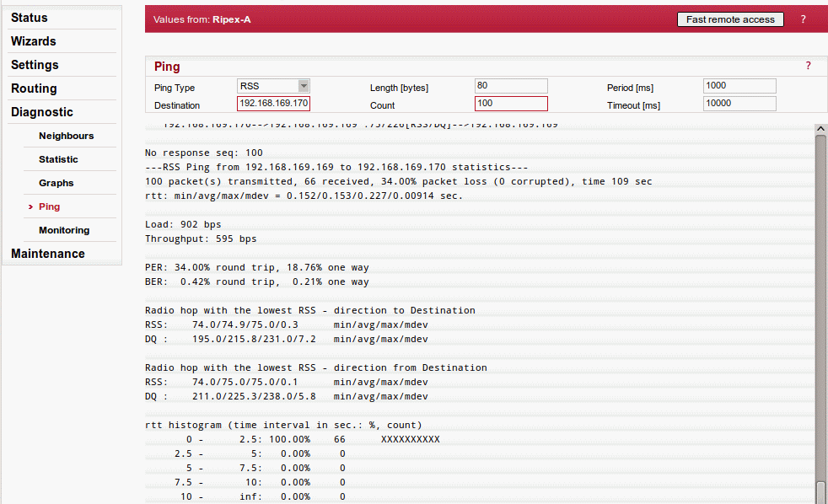Click the BER round trip result line
This screenshot has height=504, width=828.
pyautogui.click(x=256, y=281)
